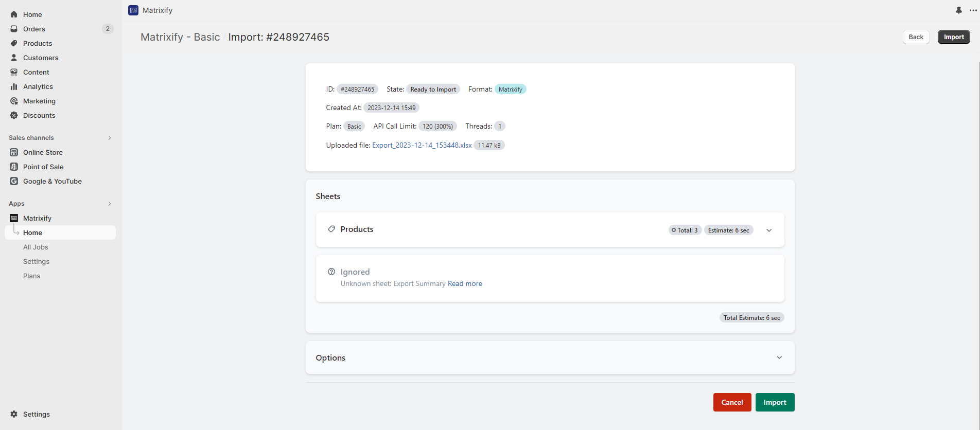Click the Settings gear icon at the bottom
The image size is (980, 430).
pos(14,414)
